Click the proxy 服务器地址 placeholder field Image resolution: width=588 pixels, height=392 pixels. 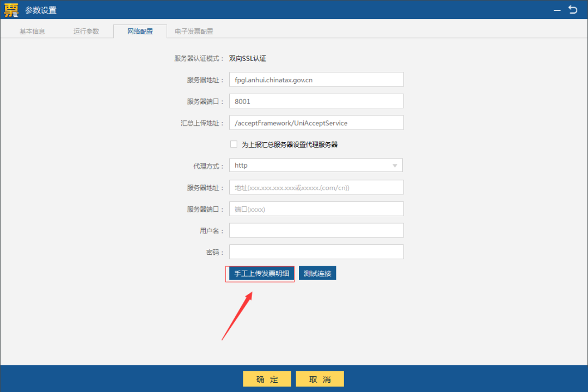[x=316, y=187]
